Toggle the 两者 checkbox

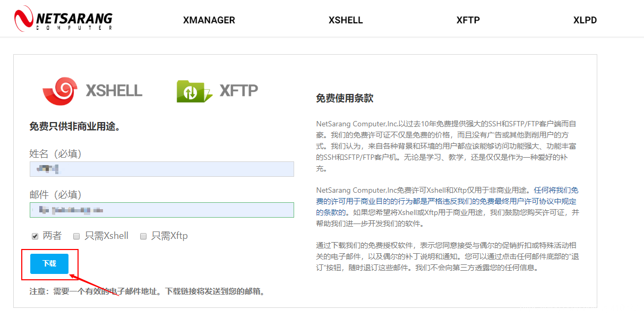pos(35,236)
